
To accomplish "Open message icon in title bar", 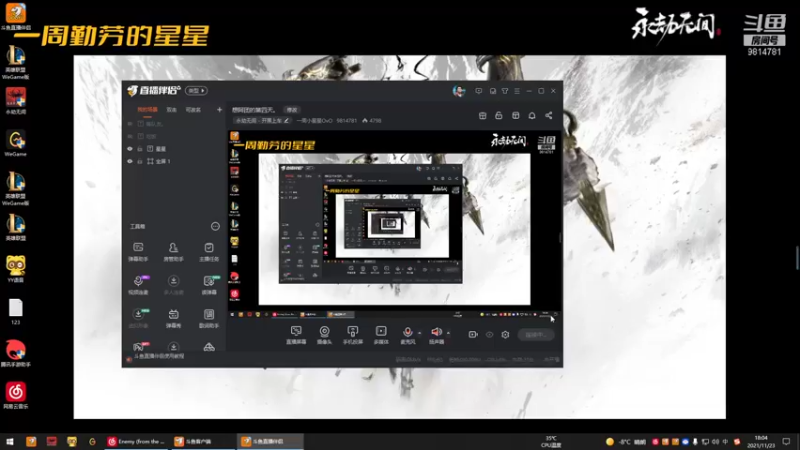I will point(479,91).
